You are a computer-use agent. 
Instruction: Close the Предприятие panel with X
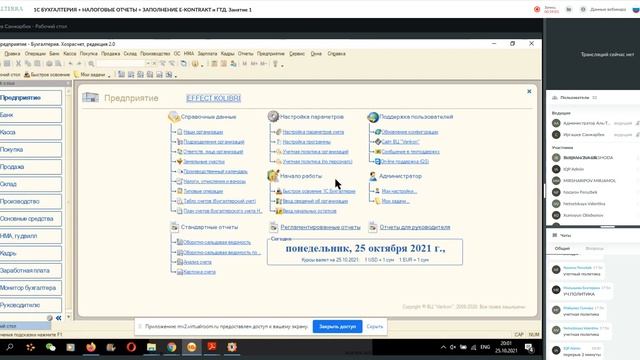pos(529,91)
